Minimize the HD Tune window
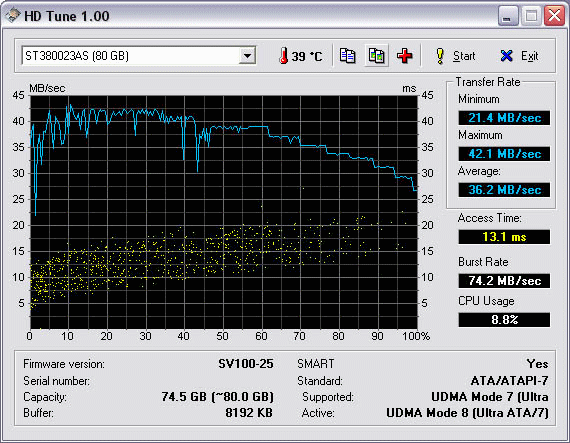This screenshot has height=443, width=570. [x=507, y=16]
